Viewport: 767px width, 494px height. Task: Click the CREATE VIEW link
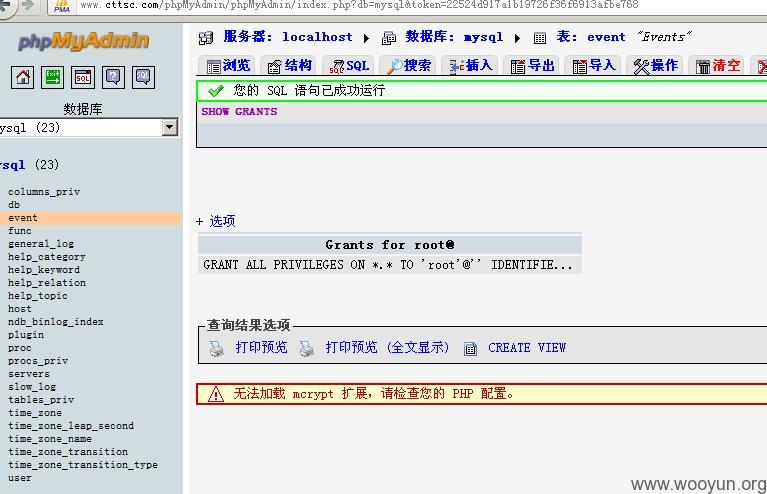pos(527,348)
